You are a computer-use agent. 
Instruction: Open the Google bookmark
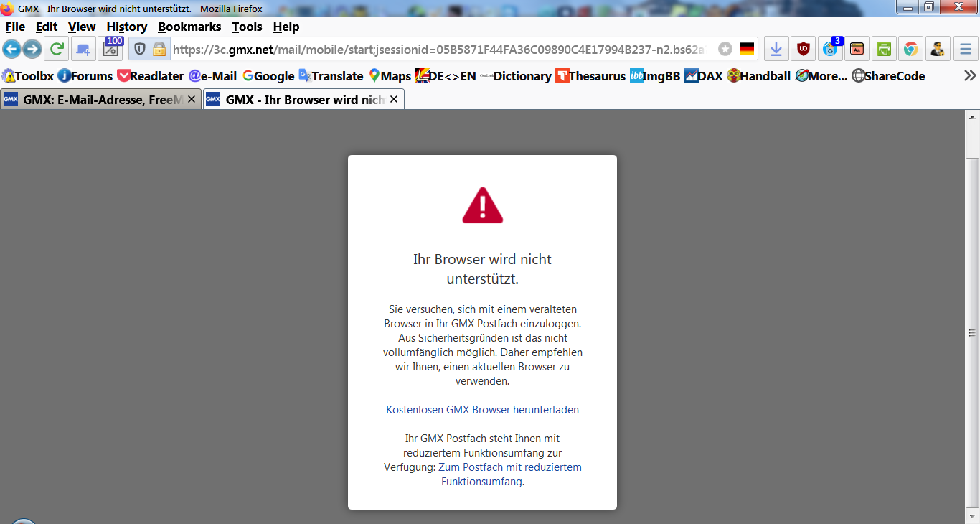(x=268, y=76)
